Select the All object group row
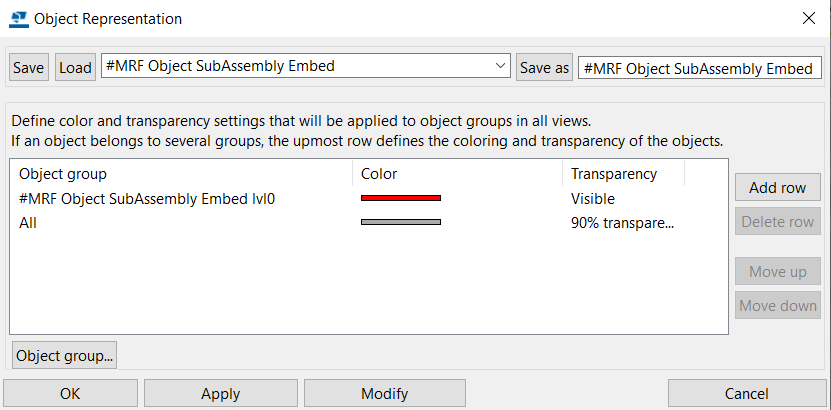The image size is (831, 410). pyautogui.click(x=369, y=223)
